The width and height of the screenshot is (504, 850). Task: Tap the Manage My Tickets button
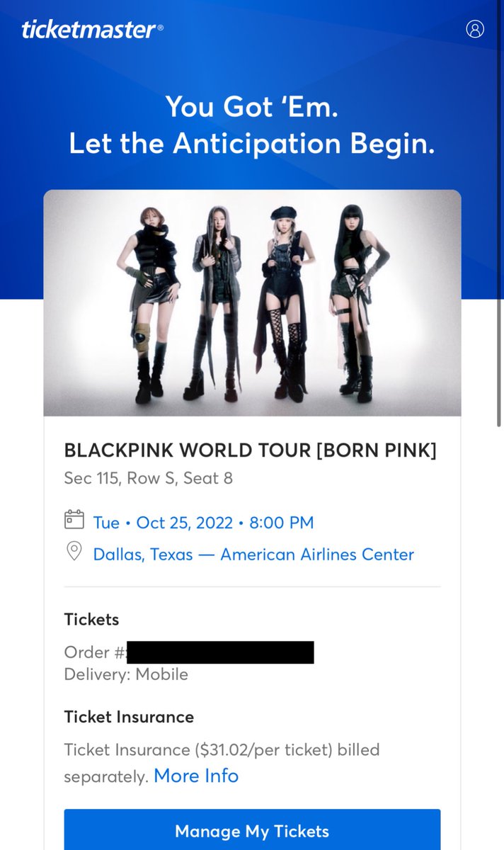[x=252, y=830]
